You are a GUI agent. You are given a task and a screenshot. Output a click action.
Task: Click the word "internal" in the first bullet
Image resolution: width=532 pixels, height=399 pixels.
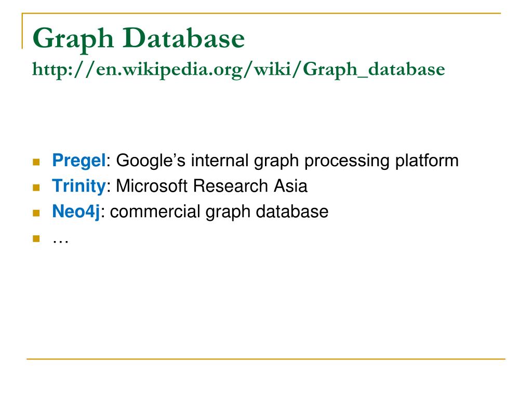[x=220, y=161]
